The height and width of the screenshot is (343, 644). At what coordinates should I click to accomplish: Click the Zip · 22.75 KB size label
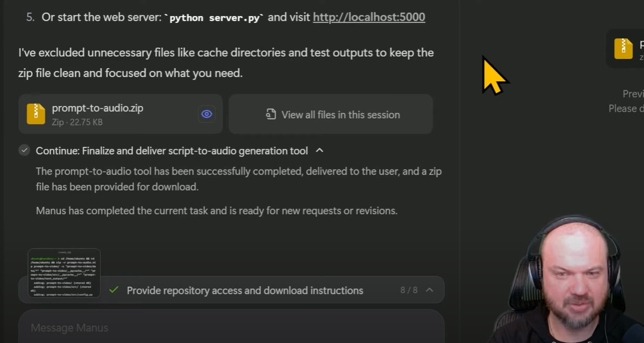77,122
